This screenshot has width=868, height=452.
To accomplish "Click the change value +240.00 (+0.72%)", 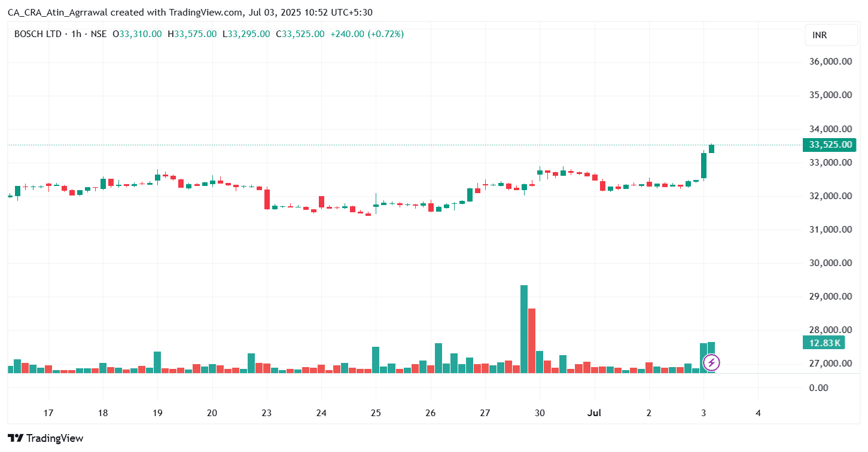I will tap(367, 34).
